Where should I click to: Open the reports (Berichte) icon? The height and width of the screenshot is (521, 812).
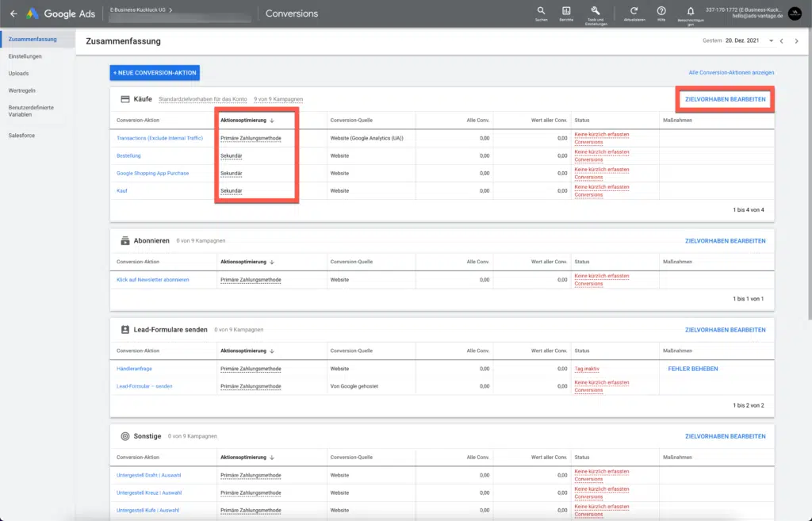pos(566,11)
